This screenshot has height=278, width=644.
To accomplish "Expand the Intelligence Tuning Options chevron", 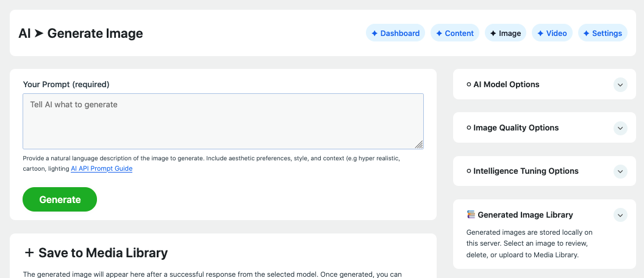I will (620, 171).
